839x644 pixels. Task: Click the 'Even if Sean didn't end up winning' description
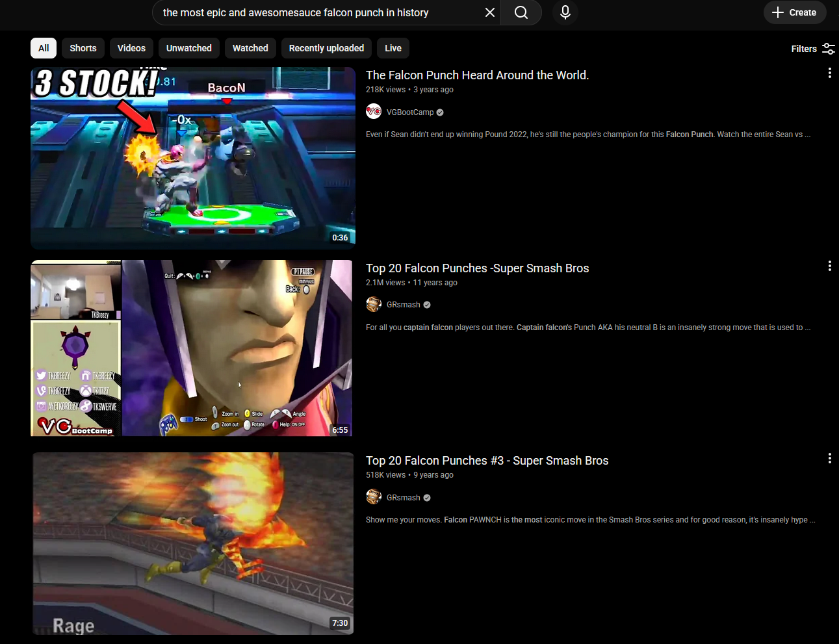point(588,135)
